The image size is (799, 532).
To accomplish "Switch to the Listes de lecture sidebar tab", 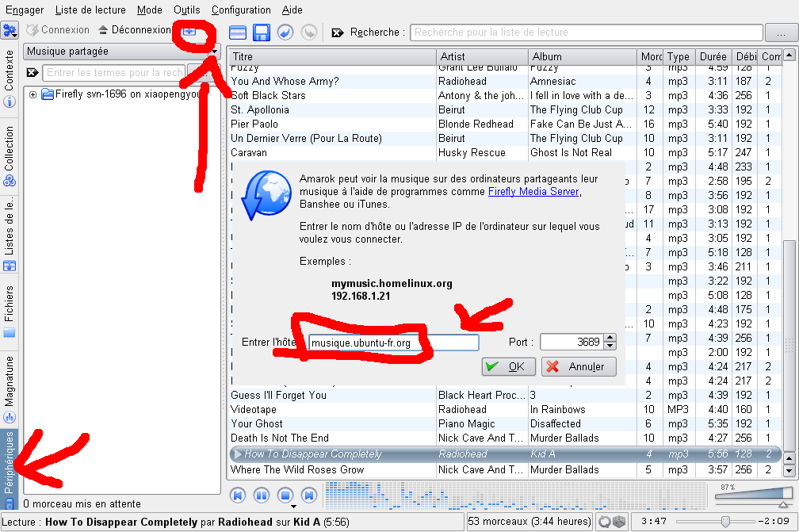I will coord(10,235).
